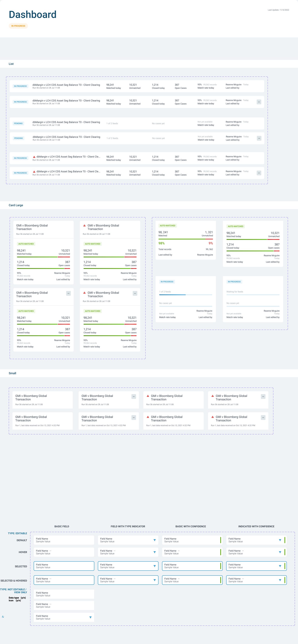Click warning icon on small 'Run 1' card without options
The height and width of the screenshot is (644, 298).
[x=148, y=417]
